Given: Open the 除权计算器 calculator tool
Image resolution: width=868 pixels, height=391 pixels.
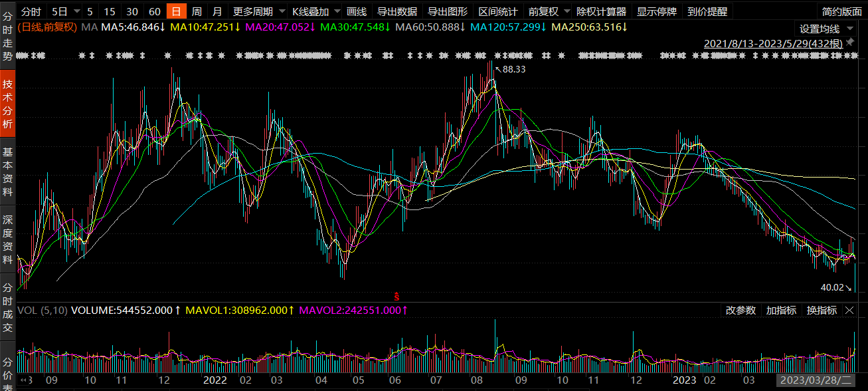Looking at the screenshot, I should (602, 11).
